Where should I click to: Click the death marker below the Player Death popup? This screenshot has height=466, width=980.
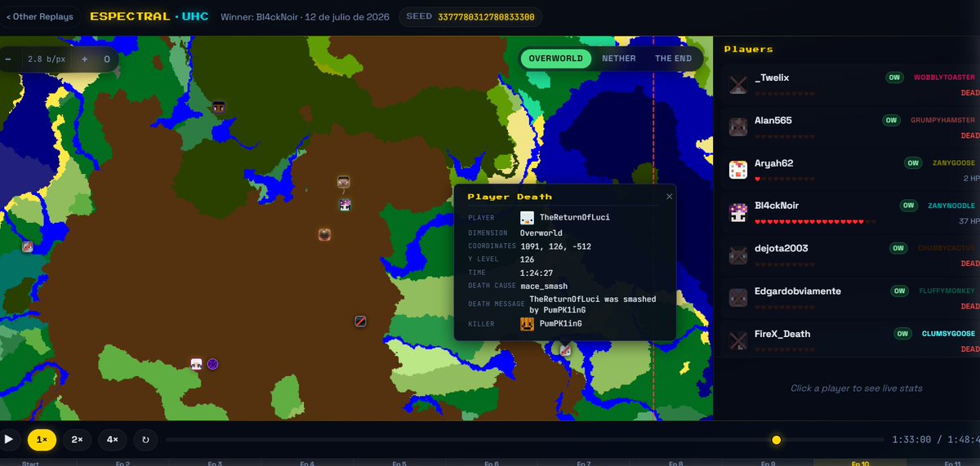tap(565, 350)
